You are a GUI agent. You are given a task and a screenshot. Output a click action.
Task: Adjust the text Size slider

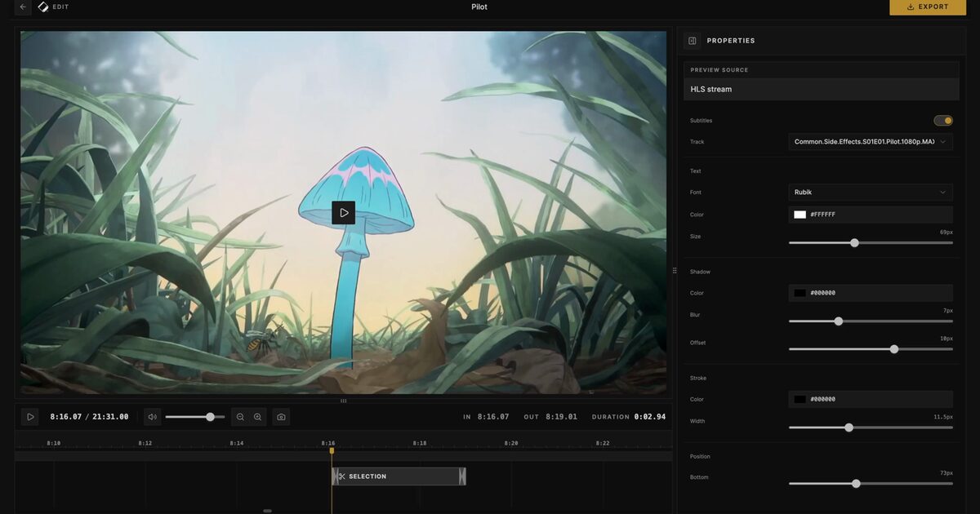[x=871, y=242]
